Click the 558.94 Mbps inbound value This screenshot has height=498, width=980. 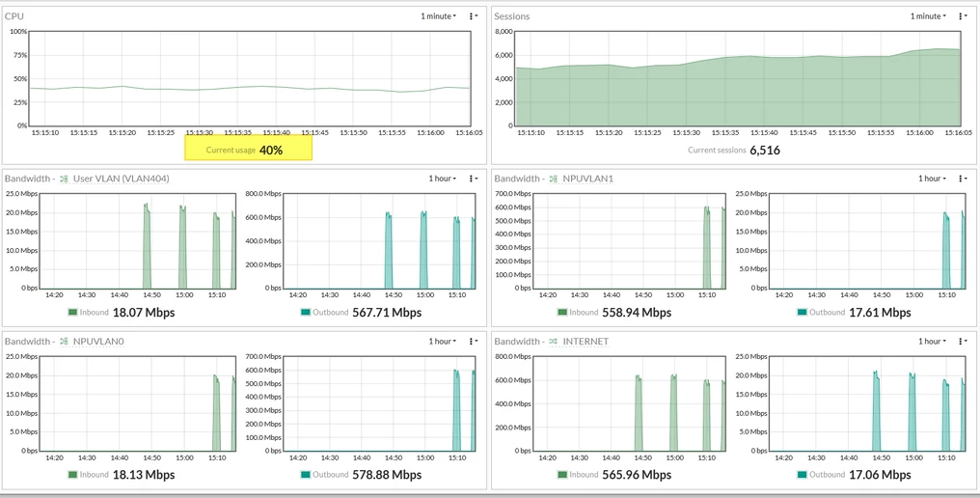pos(637,312)
